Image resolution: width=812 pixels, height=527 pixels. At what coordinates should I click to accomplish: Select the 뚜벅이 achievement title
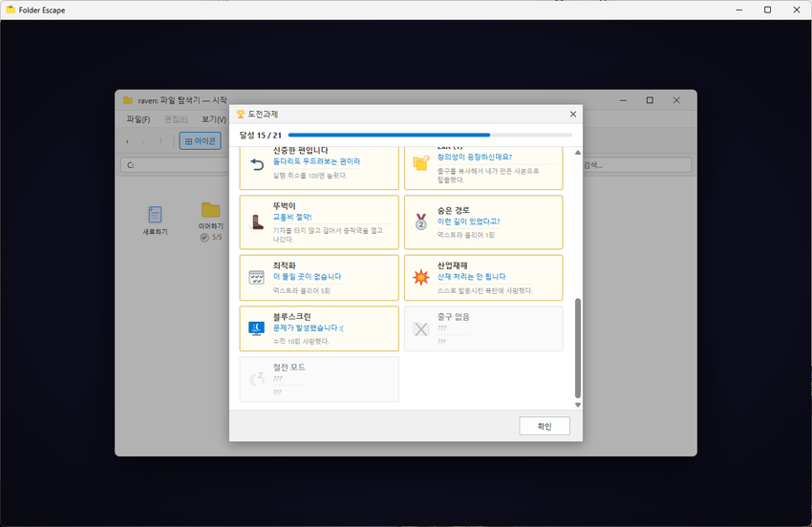point(285,205)
